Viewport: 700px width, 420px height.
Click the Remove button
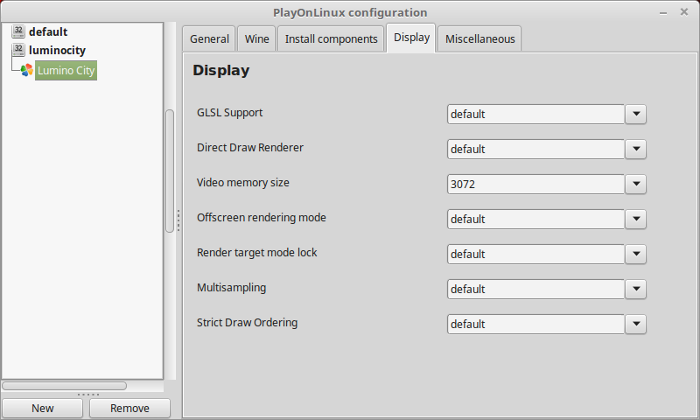coord(129,408)
